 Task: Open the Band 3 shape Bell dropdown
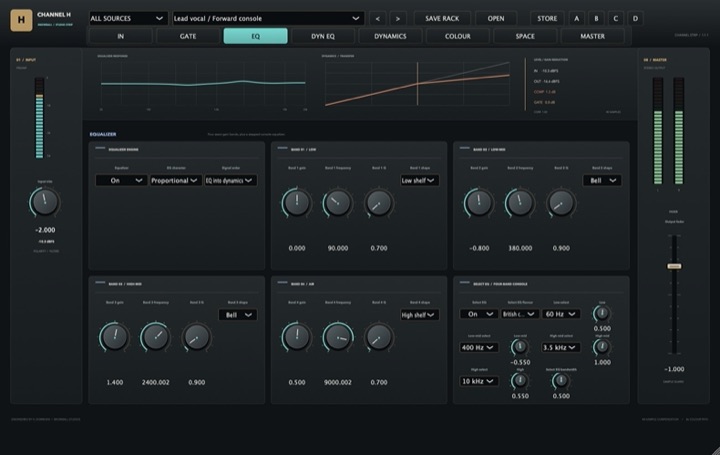click(x=238, y=315)
